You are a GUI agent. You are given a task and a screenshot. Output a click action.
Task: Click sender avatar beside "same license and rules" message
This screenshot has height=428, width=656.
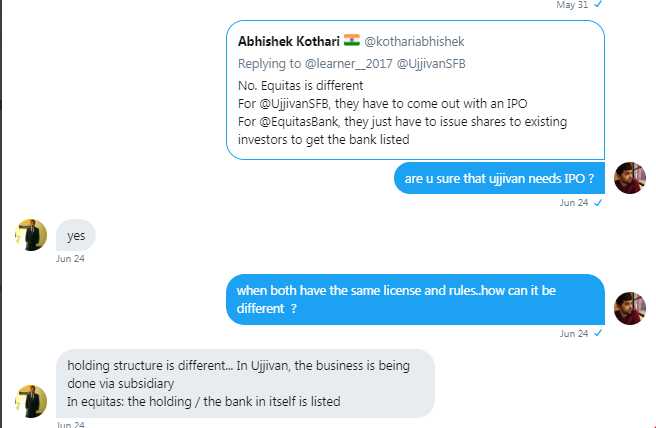tap(629, 309)
